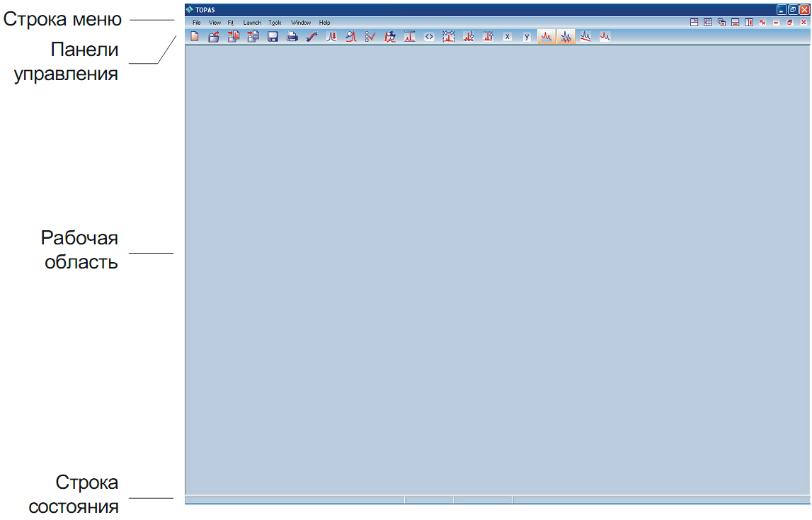Restore down the TOPAS main window
Image resolution: width=812 pixels, height=520 pixels.
click(x=793, y=9)
